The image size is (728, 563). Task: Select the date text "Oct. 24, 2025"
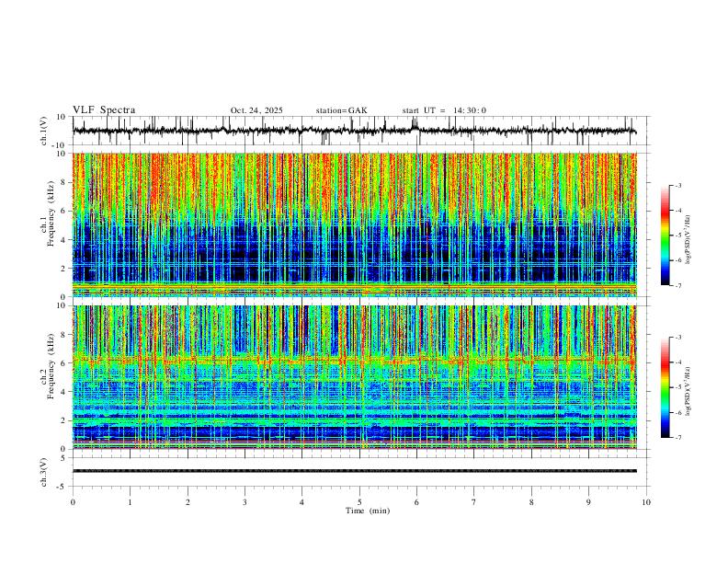pos(256,110)
